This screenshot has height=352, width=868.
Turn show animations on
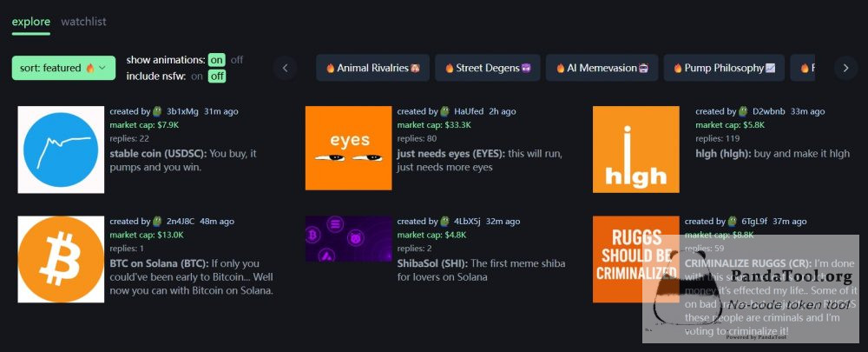pos(216,60)
